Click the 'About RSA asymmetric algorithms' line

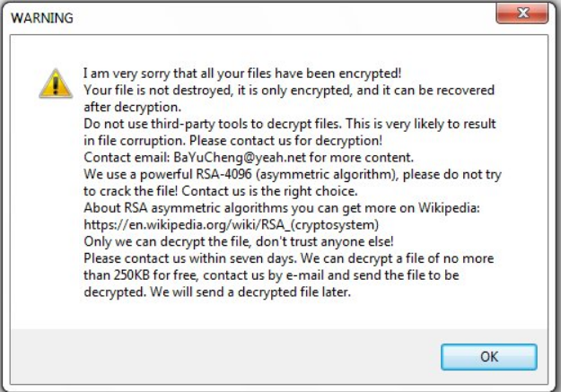(x=282, y=208)
